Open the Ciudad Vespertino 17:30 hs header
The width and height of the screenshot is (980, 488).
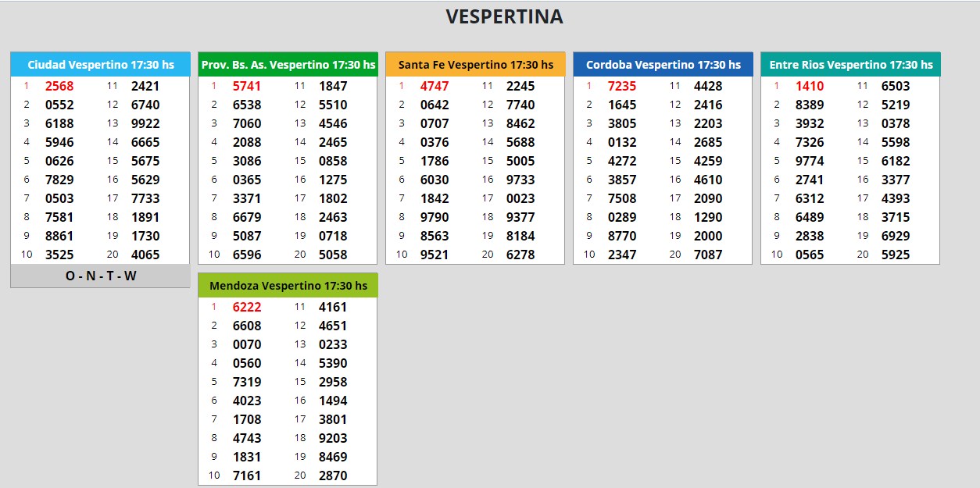pyautogui.click(x=100, y=65)
